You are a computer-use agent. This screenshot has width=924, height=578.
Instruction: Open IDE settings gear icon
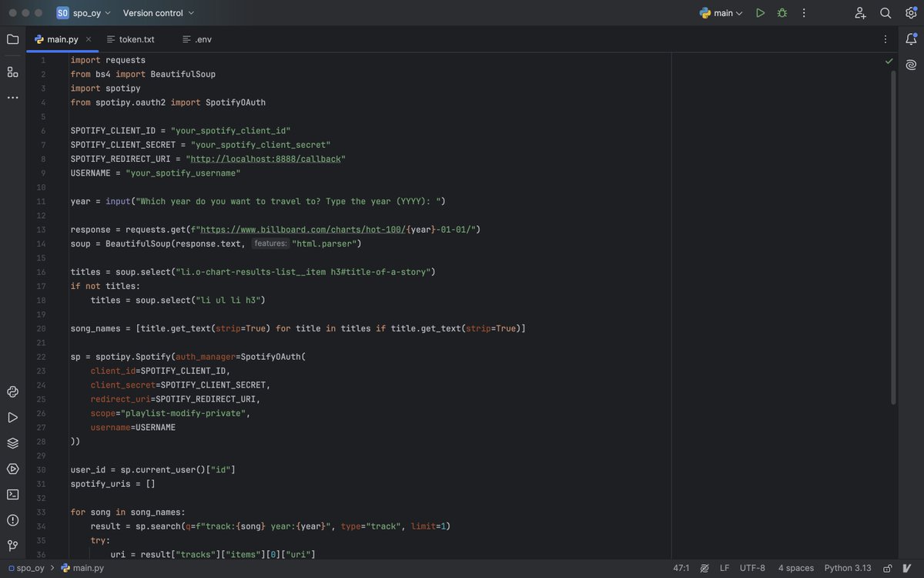click(x=911, y=13)
